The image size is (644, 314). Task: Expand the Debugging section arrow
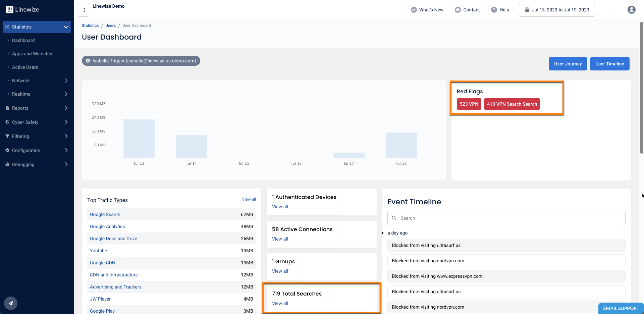66,164
